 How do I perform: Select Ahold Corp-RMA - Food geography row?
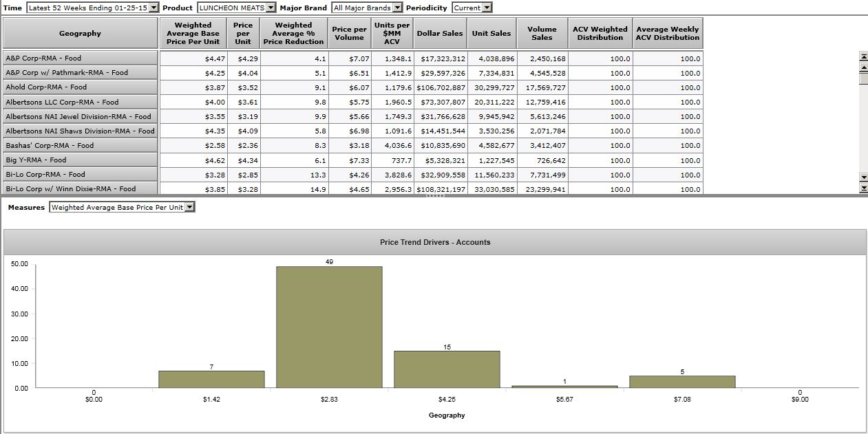click(x=80, y=87)
